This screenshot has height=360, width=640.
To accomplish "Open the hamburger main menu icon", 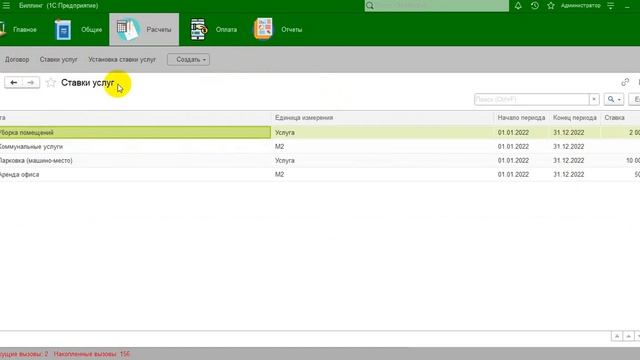I will click(6, 6).
